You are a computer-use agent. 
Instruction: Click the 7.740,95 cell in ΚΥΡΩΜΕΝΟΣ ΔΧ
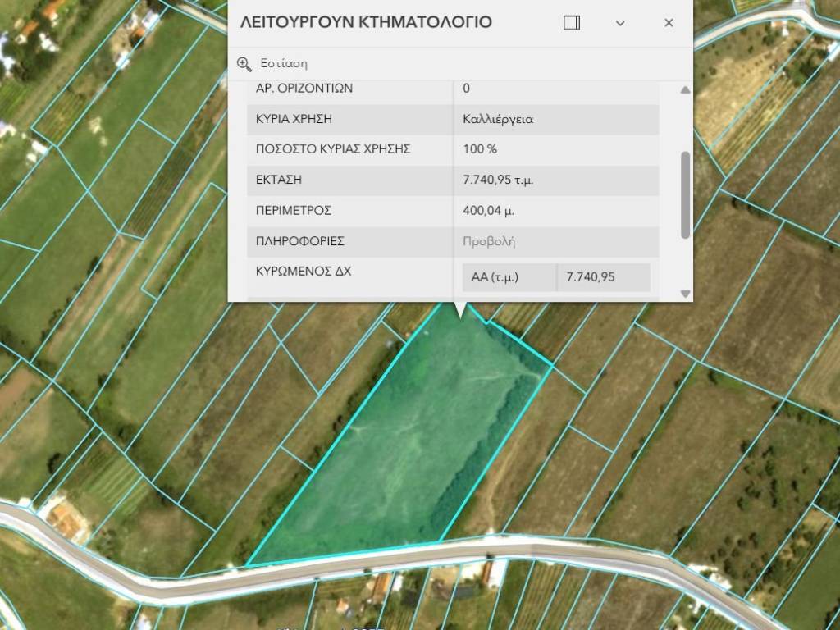pos(590,277)
